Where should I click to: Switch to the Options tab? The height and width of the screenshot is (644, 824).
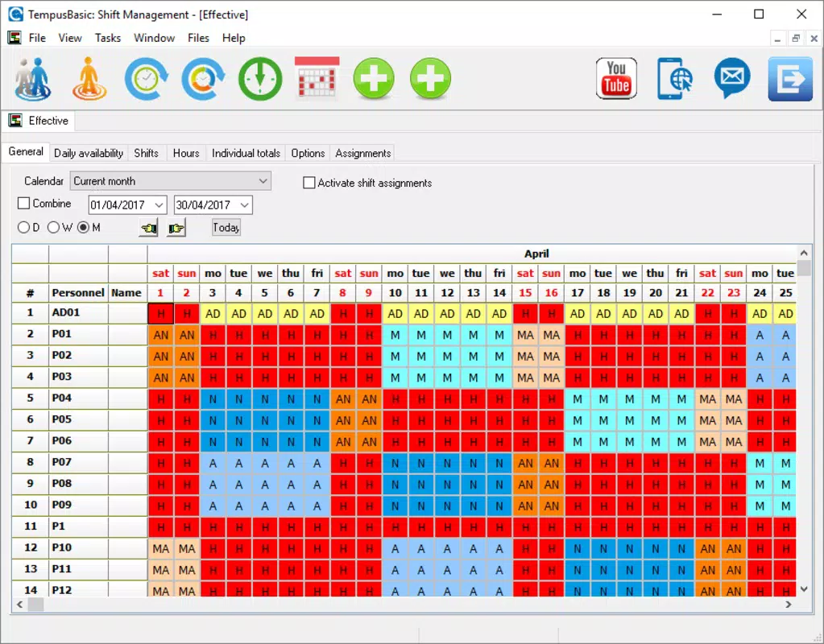[308, 154]
